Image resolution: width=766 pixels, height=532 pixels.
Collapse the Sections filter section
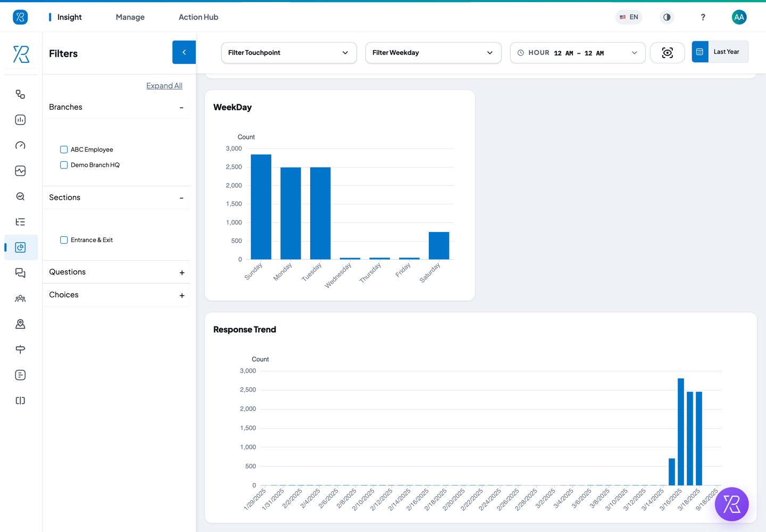(181, 198)
